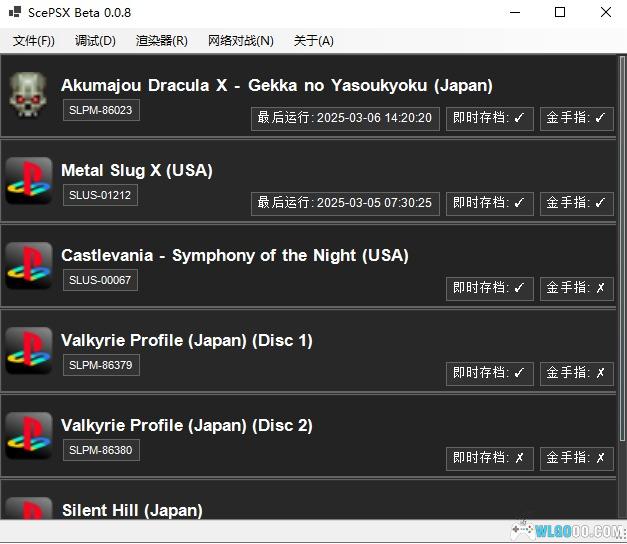Viewport: 627px width, 544px height.
Task: Expand the 关于(A) menu
Action: (x=313, y=41)
